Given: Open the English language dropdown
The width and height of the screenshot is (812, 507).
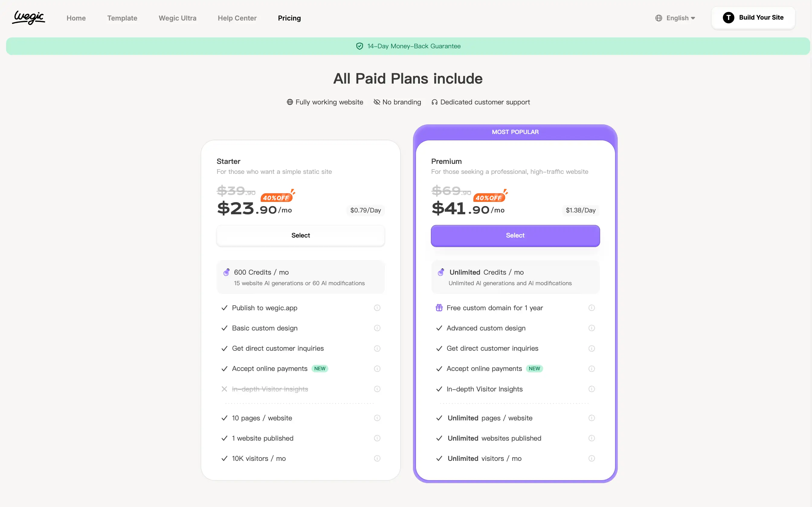Looking at the screenshot, I should (681, 18).
